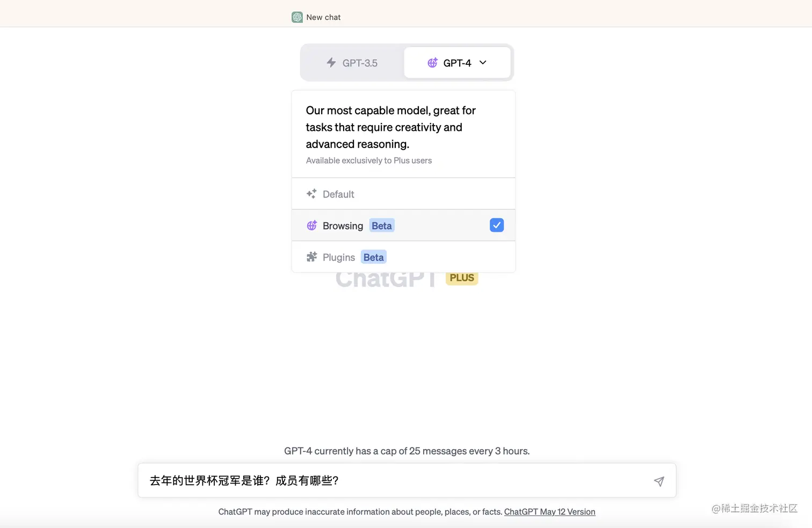The height and width of the screenshot is (528, 812).
Task: Send the message with the paper plane icon
Action: (659, 481)
